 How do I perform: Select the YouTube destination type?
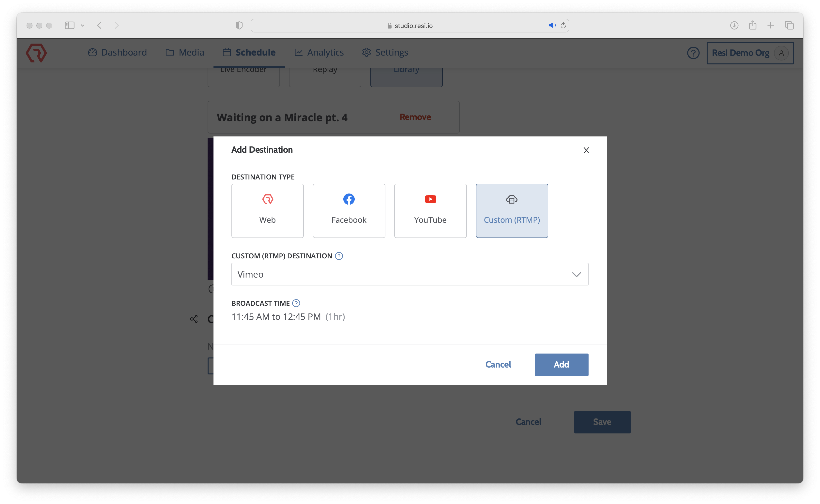430,211
